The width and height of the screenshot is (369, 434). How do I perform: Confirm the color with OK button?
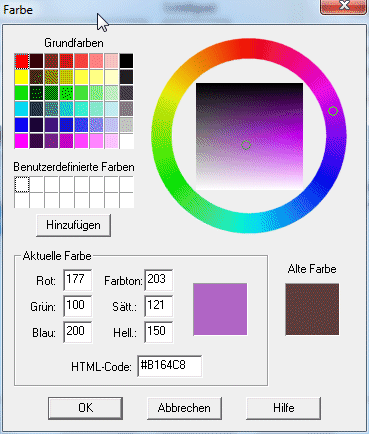(x=85, y=408)
